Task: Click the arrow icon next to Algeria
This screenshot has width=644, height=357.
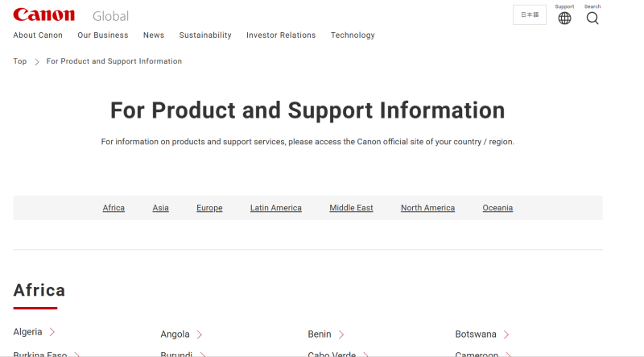Action: 52,332
